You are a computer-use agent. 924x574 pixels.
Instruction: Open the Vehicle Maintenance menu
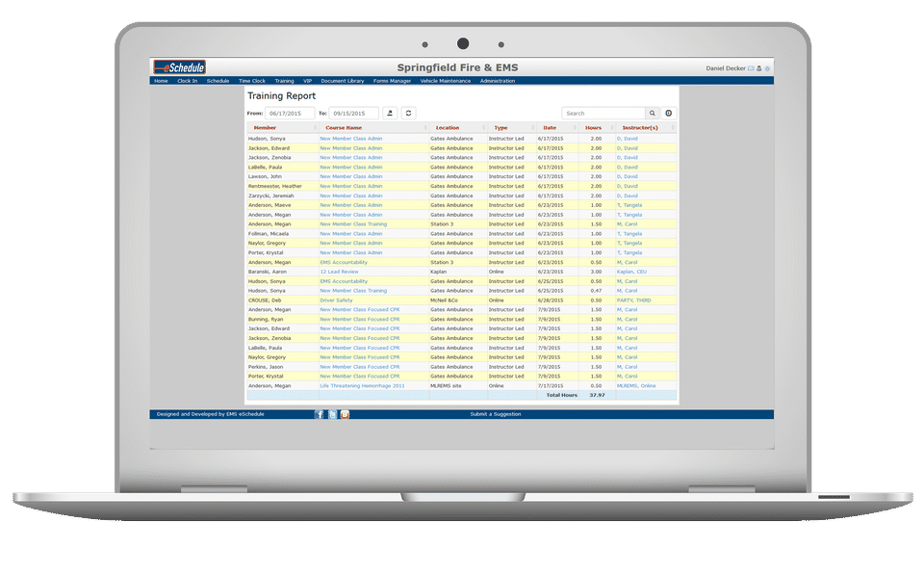coord(446,81)
